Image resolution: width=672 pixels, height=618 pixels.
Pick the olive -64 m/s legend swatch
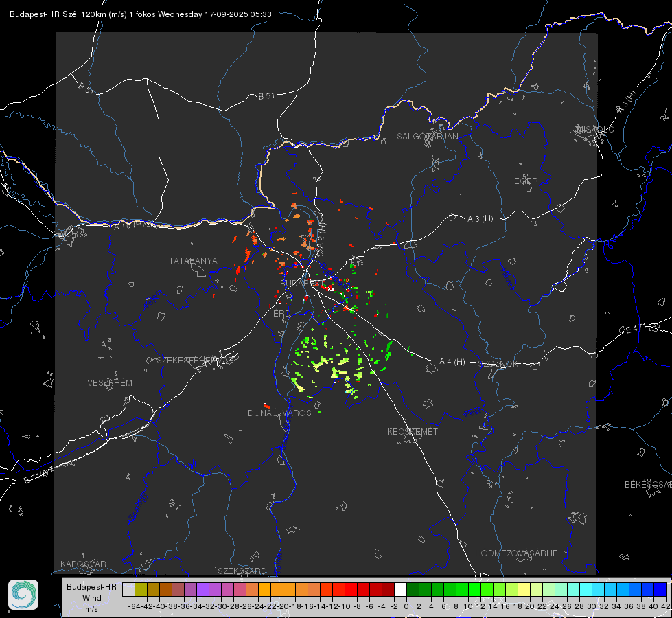(x=140, y=589)
